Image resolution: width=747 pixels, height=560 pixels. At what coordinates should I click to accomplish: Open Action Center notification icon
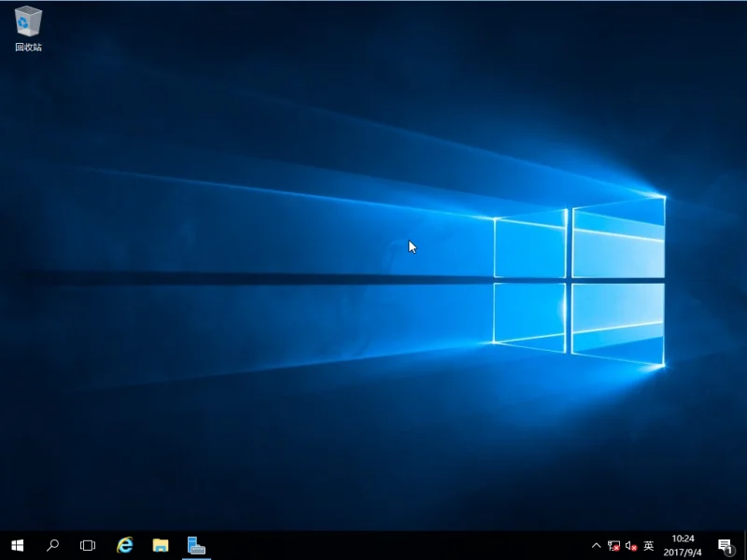point(725,546)
